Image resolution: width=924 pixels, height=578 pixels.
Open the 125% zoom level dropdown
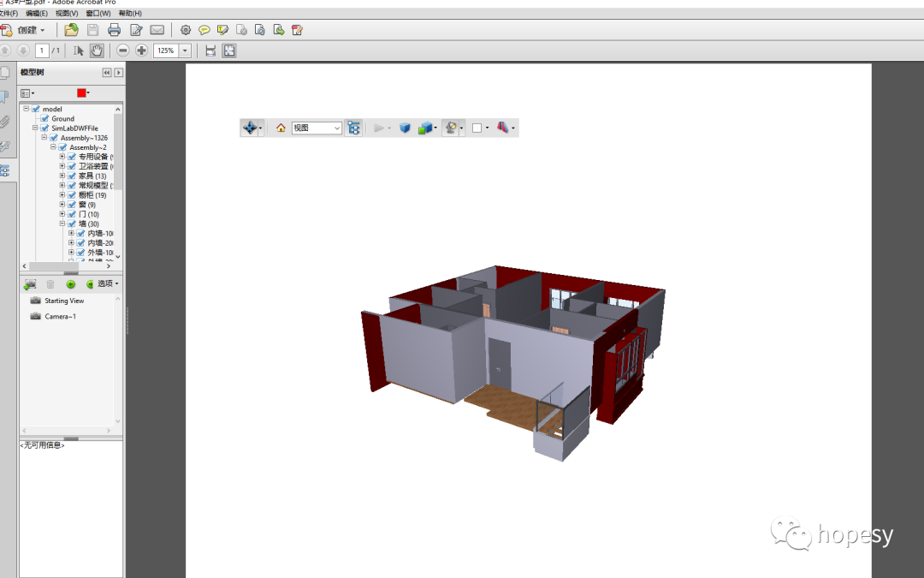pos(186,51)
